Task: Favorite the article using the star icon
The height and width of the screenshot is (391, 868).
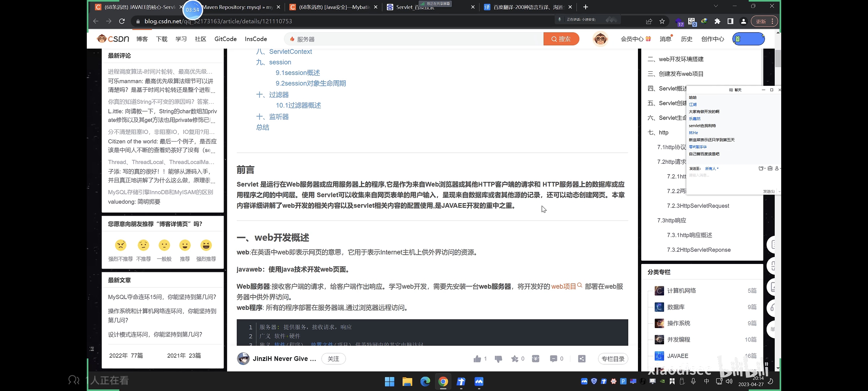Action: tap(515, 359)
